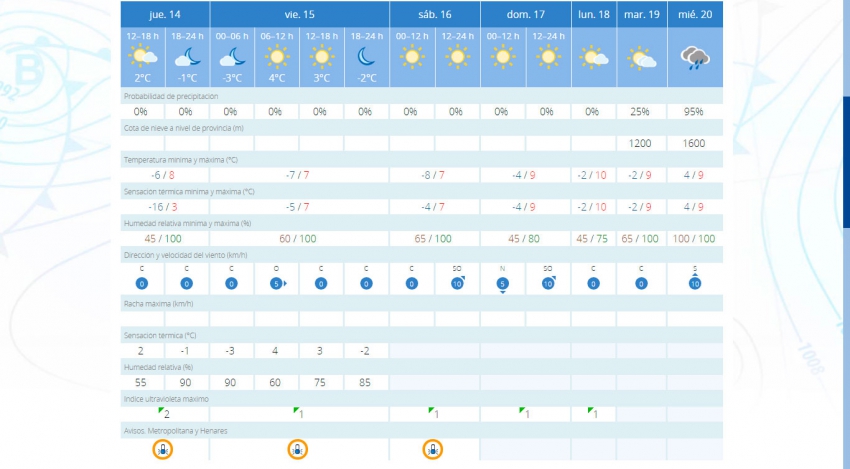The height and width of the screenshot is (469, 850).
Task: Select the lun. 18 day header
Action: click(594, 15)
